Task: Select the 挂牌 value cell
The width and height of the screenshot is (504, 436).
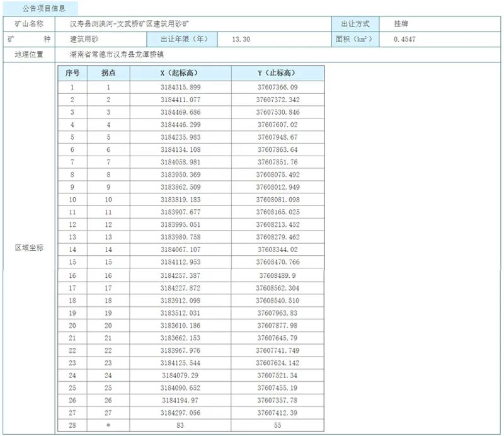Action: 401,24
